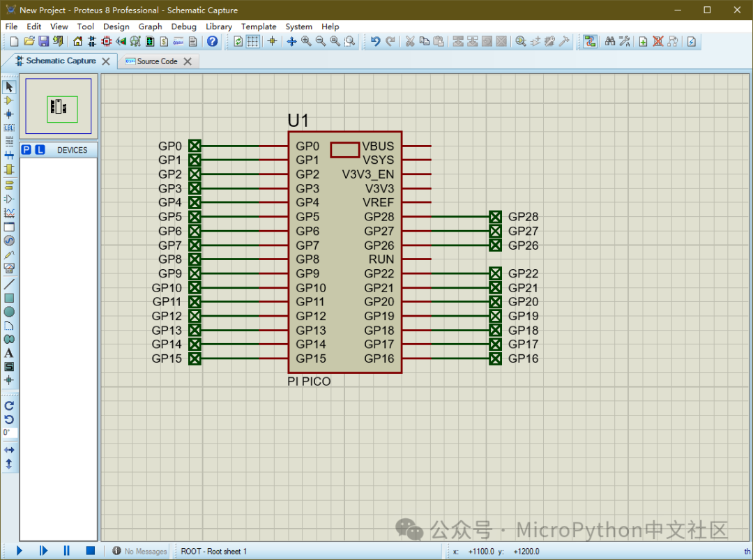
Task: Click the GP28 terminal on right
Action: click(x=496, y=217)
